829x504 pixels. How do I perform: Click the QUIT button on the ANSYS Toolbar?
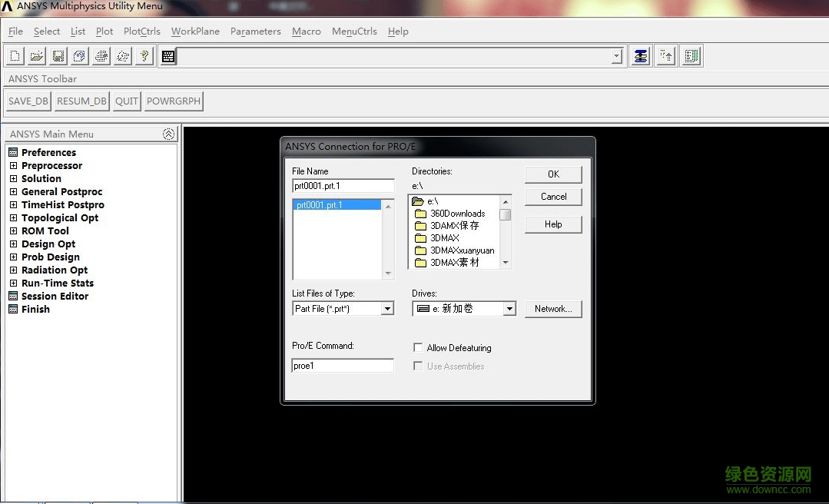(x=126, y=101)
